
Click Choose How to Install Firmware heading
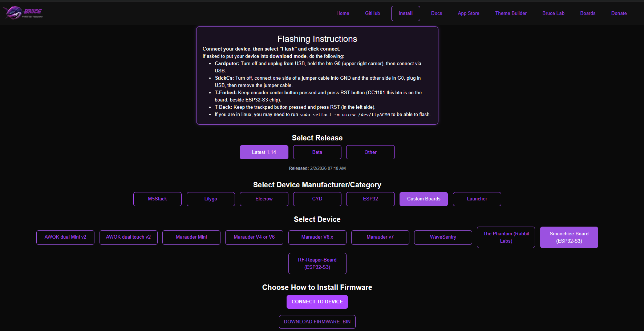tap(317, 287)
